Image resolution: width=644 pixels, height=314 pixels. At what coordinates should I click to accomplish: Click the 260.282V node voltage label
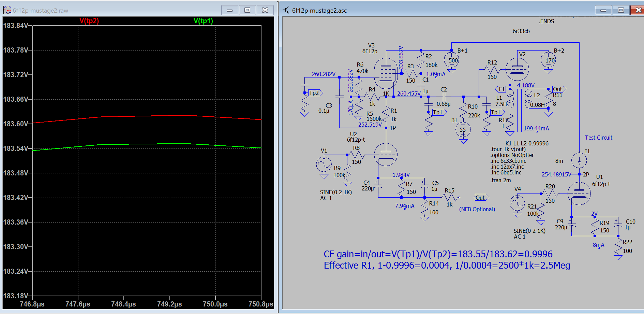[x=324, y=74]
